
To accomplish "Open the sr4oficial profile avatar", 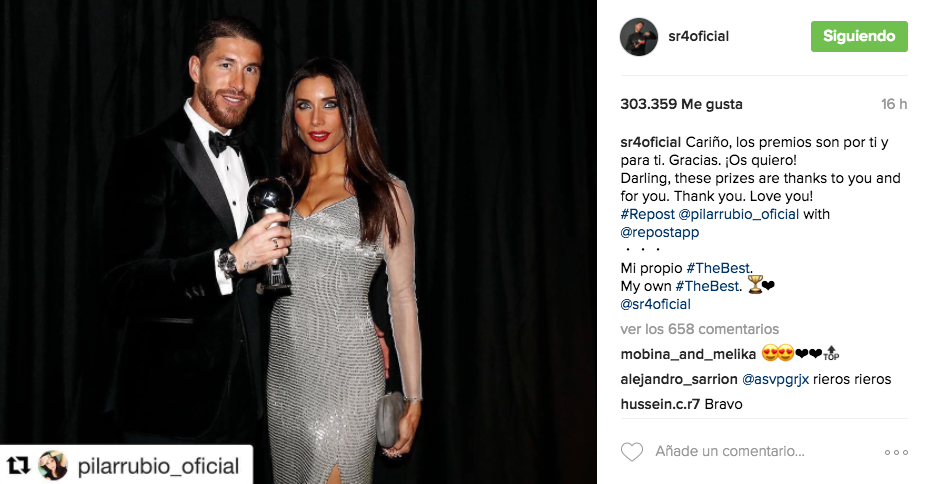I will coord(639,37).
